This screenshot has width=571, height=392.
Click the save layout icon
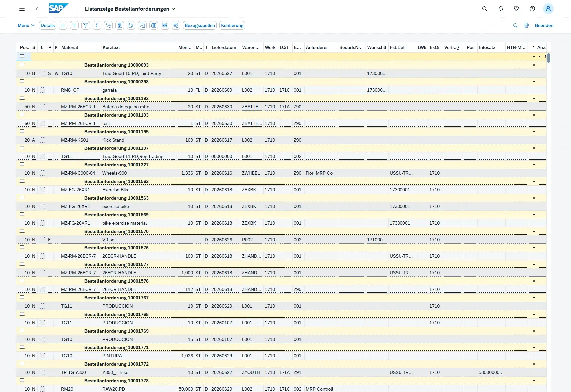coord(176,25)
